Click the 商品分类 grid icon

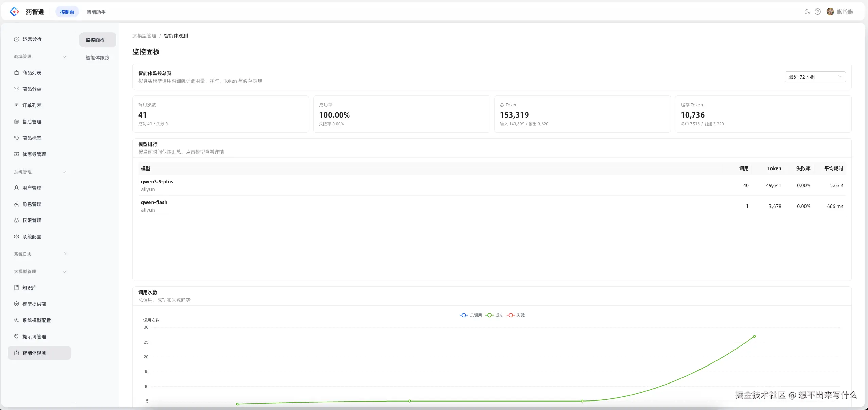point(16,89)
